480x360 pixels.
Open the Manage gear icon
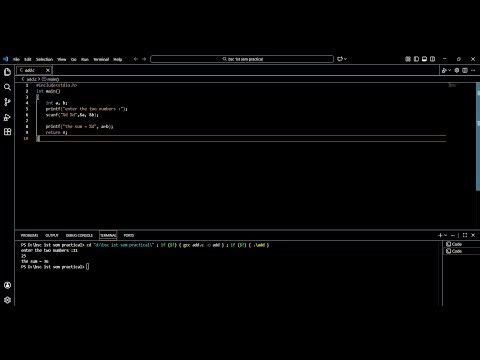[7, 300]
